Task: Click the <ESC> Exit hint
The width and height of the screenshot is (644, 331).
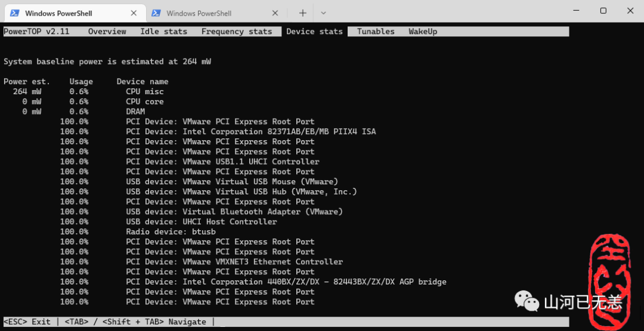Action: [x=27, y=322]
